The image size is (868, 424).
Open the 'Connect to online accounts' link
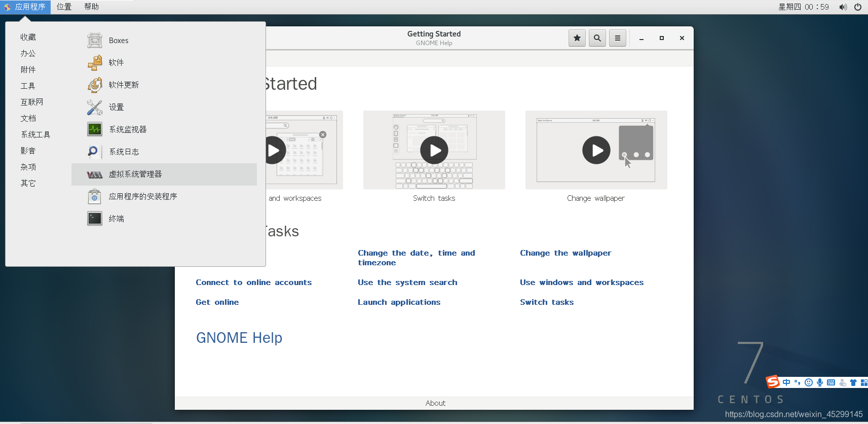(x=254, y=282)
